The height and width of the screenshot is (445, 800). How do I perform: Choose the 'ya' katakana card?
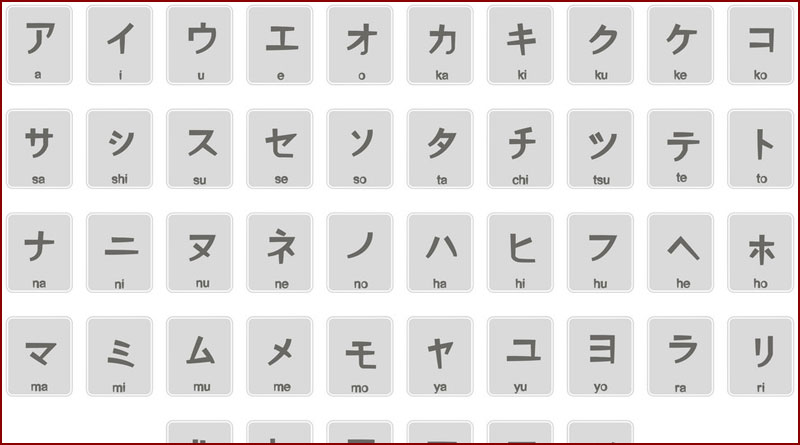(440, 356)
